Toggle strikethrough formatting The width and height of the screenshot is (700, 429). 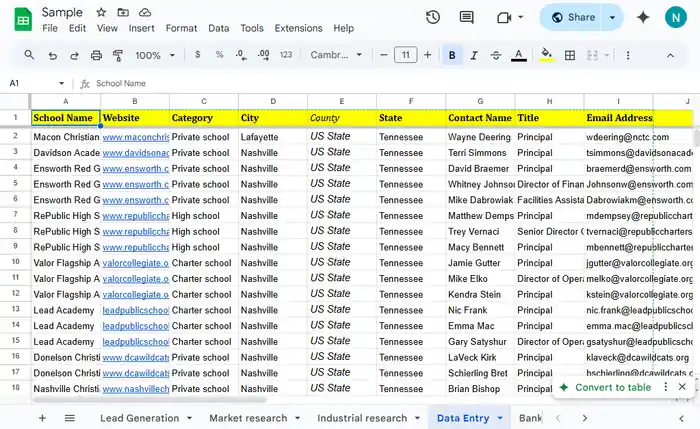[496, 55]
